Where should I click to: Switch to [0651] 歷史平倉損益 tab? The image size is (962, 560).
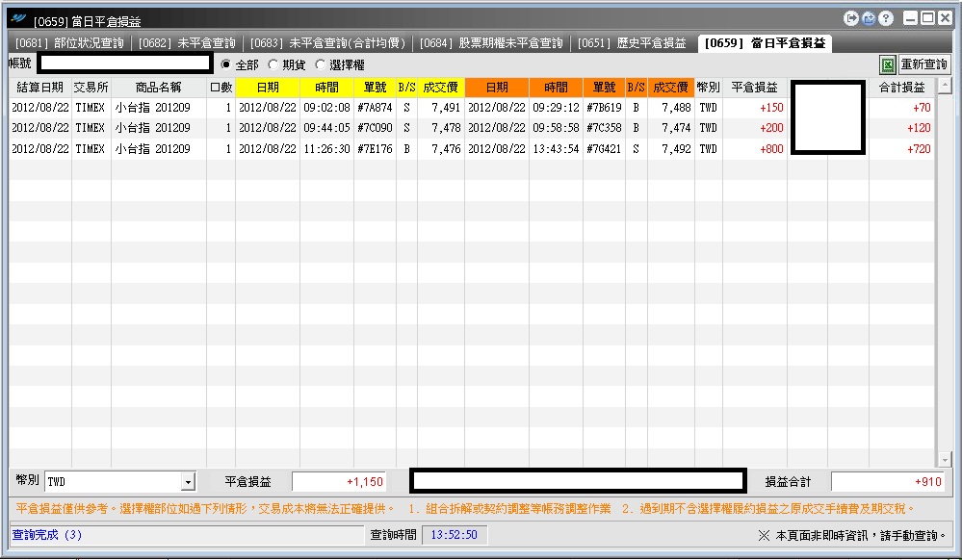point(632,43)
